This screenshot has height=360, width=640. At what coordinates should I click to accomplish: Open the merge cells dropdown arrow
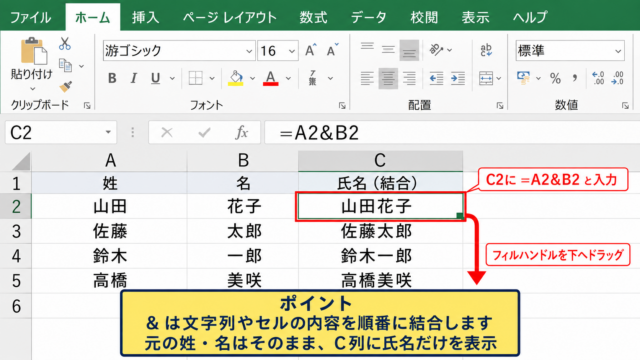(x=499, y=78)
